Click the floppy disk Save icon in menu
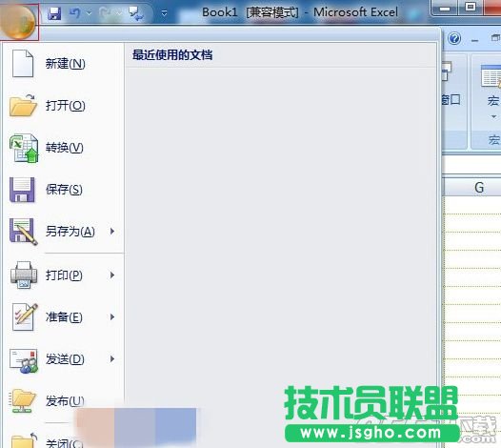 [x=22, y=190]
